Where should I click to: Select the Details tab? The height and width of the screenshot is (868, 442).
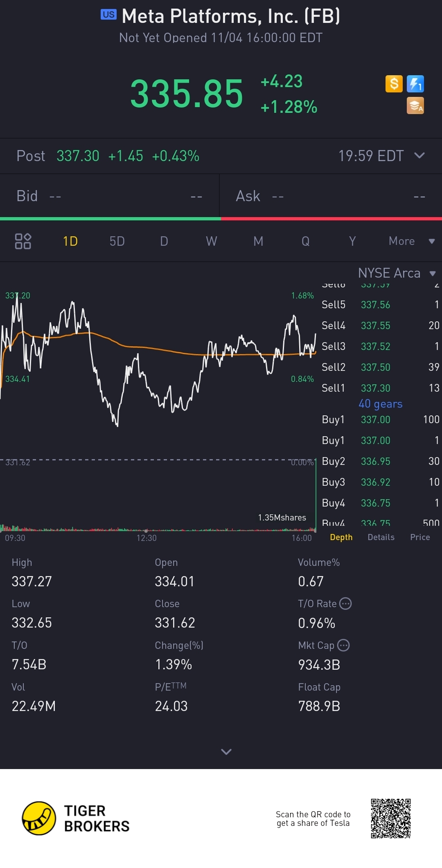tap(381, 537)
